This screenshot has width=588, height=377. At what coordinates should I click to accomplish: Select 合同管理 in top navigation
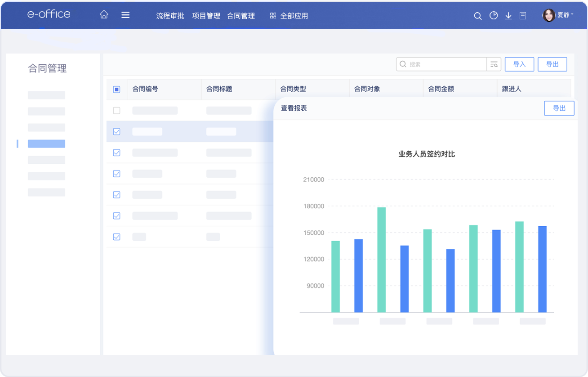coord(241,16)
